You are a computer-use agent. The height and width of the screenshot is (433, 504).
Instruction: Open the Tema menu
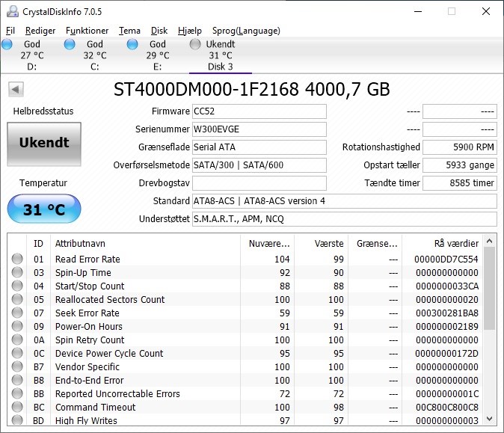pos(129,31)
